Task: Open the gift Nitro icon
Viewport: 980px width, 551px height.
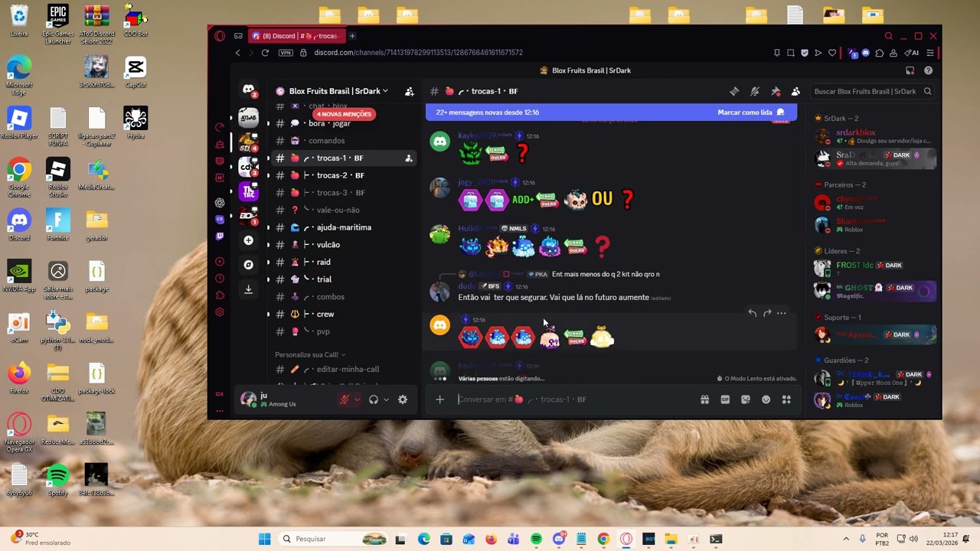Action: click(704, 399)
